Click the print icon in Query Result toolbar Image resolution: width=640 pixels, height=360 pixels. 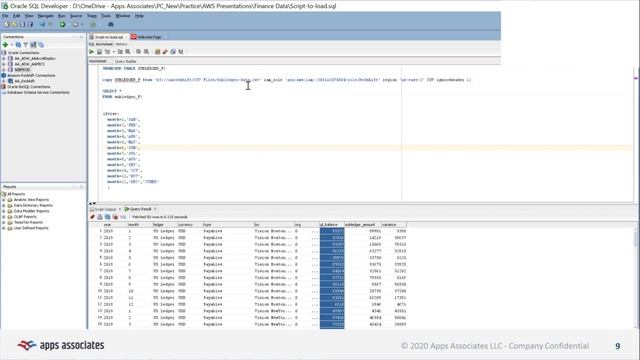pos(100,217)
